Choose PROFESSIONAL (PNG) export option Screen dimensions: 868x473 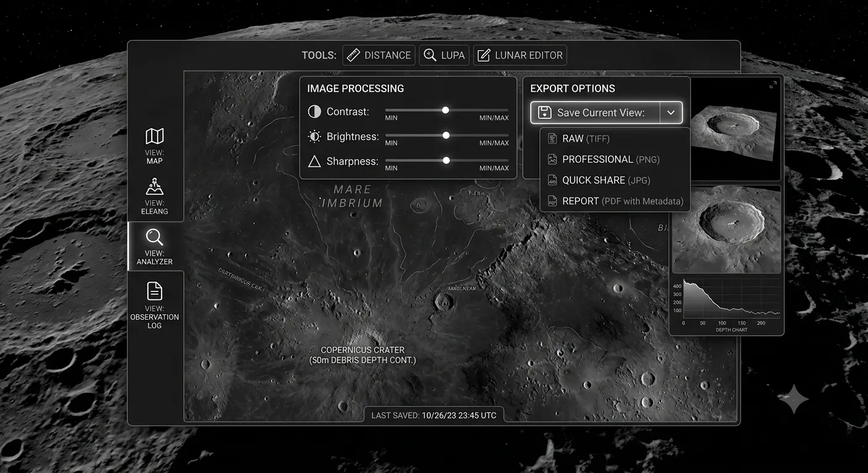click(615, 160)
